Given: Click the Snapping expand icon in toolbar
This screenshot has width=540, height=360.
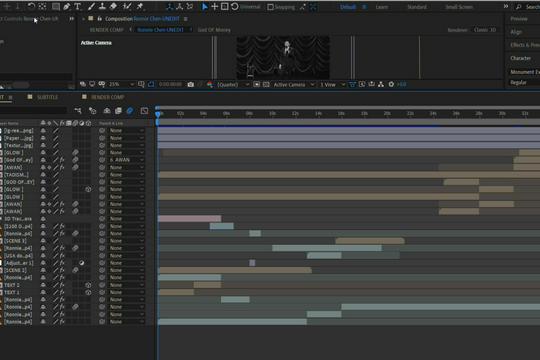Looking at the screenshot, I should 303,7.
